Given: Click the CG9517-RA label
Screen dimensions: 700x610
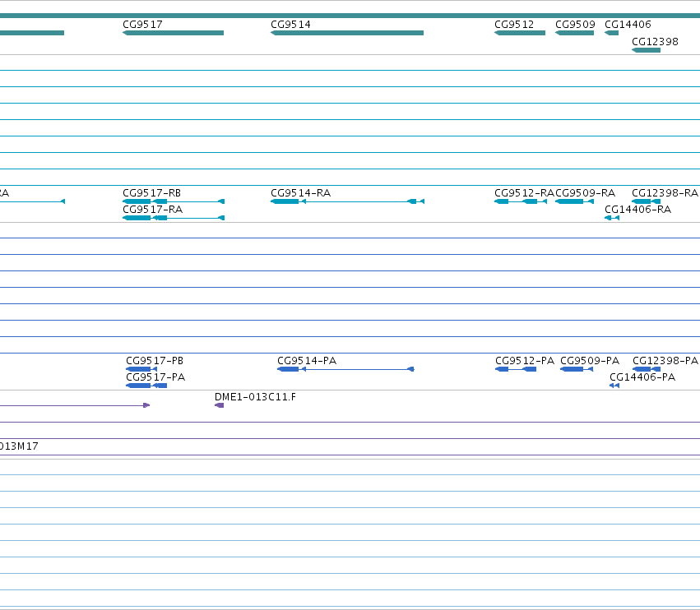Looking at the screenshot, I should click(x=153, y=210).
